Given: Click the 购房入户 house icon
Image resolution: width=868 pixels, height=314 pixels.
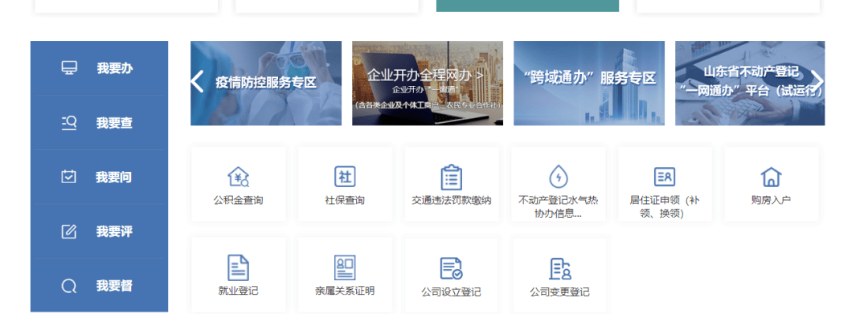Looking at the screenshot, I should tap(771, 177).
